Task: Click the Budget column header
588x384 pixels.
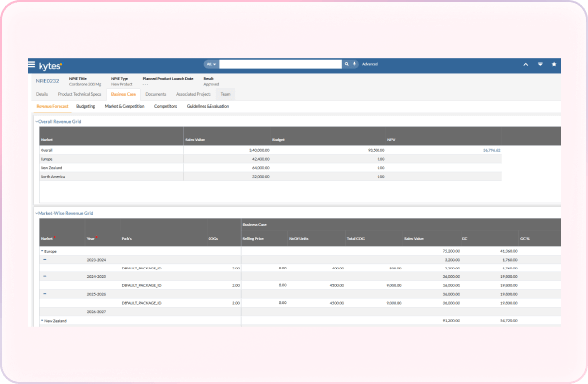Action: click(x=278, y=140)
